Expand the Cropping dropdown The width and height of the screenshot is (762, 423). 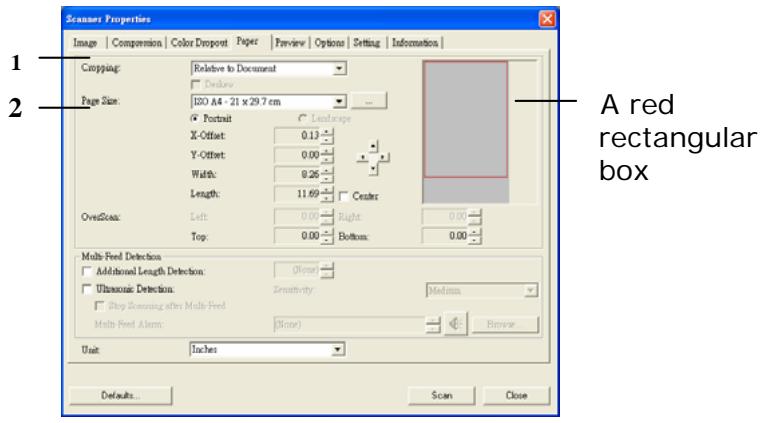(x=340, y=69)
